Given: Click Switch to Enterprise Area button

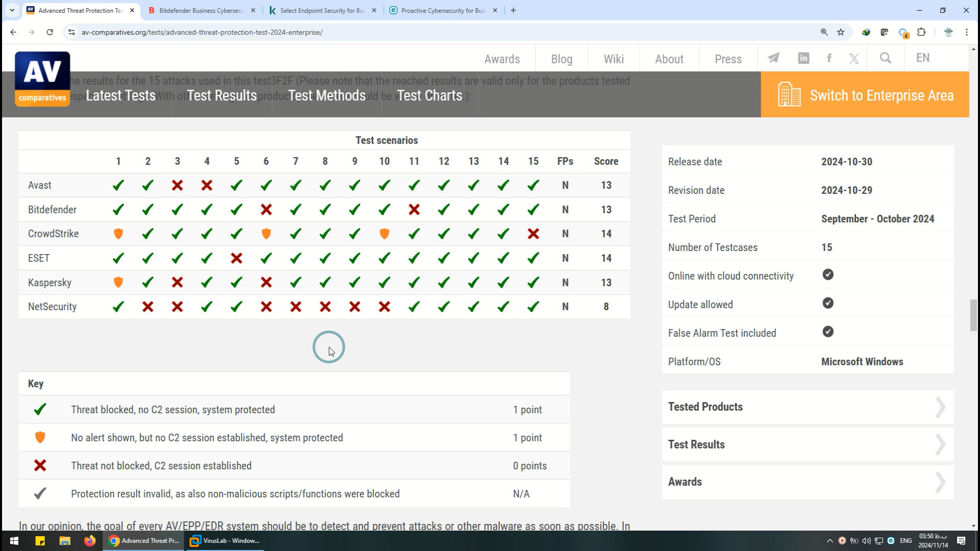Looking at the screenshot, I should [865, 94].
